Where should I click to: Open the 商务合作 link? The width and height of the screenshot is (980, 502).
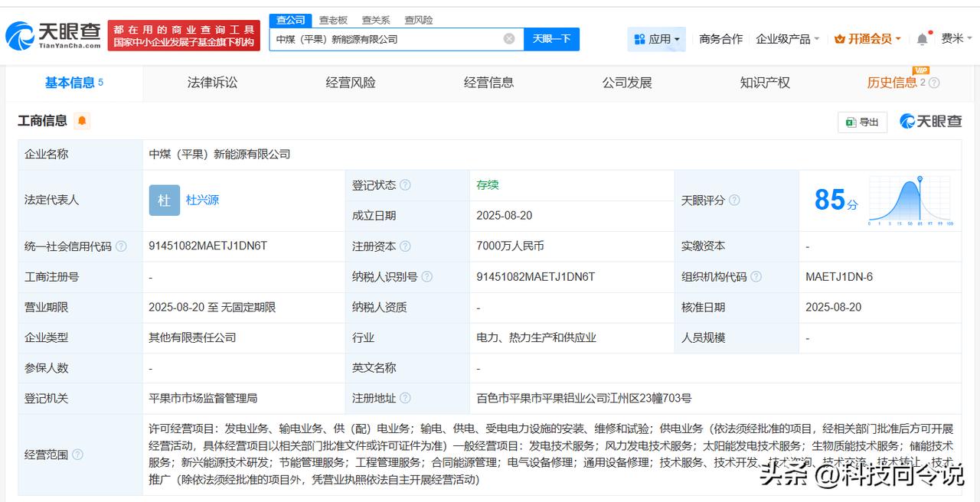point(720,39)
